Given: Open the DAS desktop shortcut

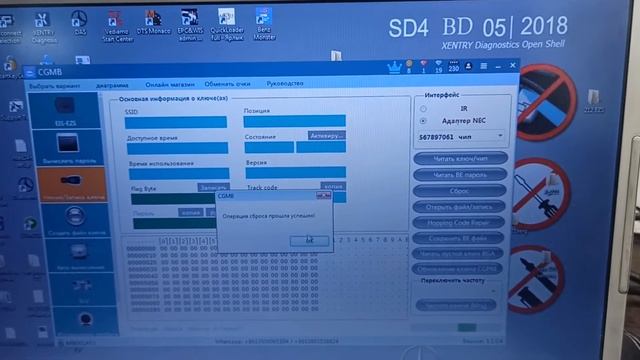Looking at the screenshot, I should point(80,23).
